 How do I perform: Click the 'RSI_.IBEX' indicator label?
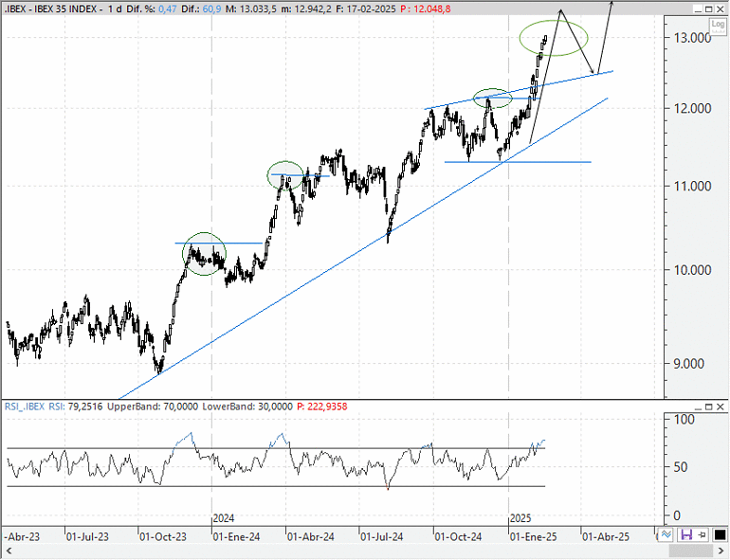(x=25, y=406)
